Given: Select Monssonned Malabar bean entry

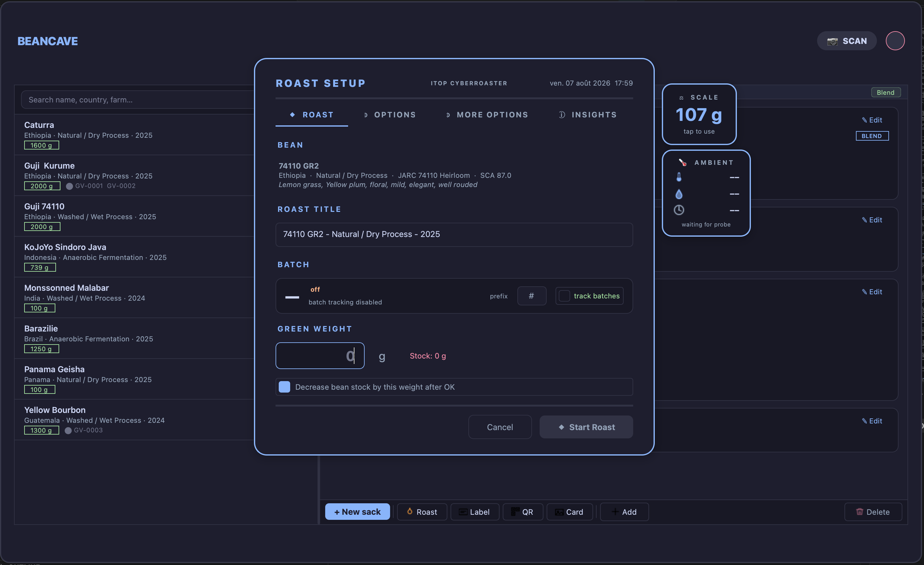Looking at the screenshot, I should coord(135,298).
